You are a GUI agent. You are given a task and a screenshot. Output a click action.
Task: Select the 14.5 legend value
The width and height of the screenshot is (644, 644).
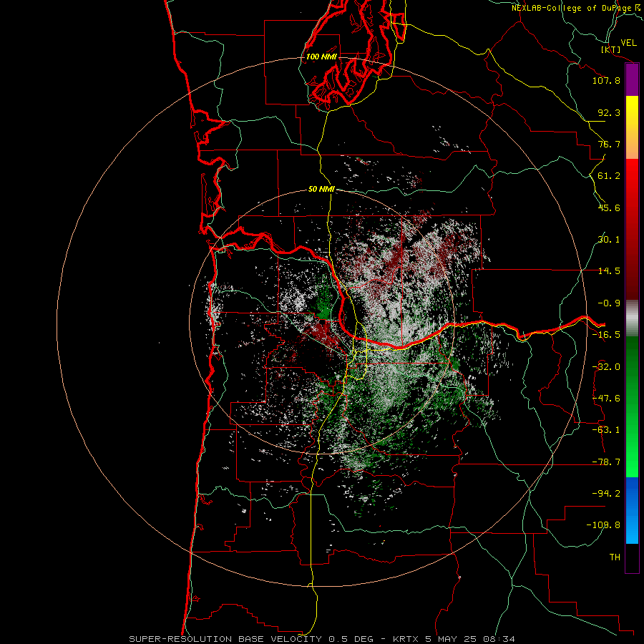(609, 271)
